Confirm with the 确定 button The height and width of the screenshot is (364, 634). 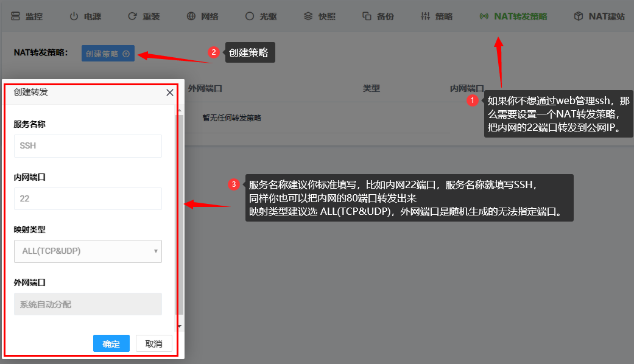tap(111, 344)
